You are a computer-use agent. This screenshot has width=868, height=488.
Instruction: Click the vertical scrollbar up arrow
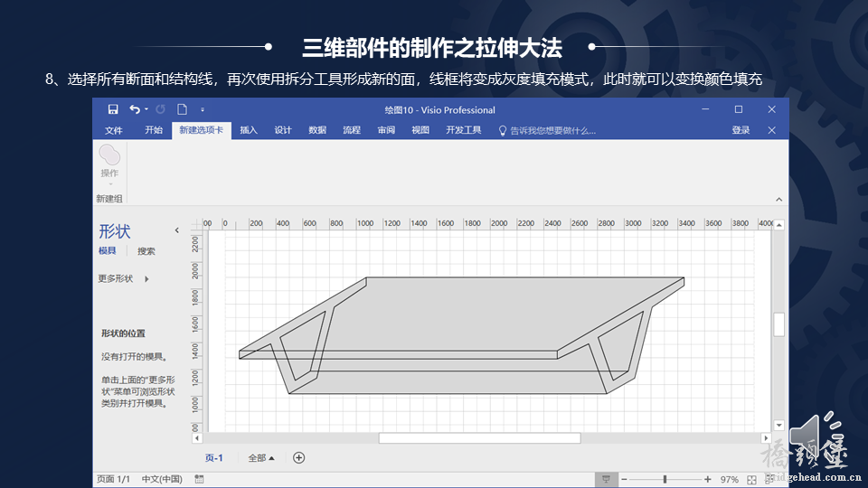point(778,225)
